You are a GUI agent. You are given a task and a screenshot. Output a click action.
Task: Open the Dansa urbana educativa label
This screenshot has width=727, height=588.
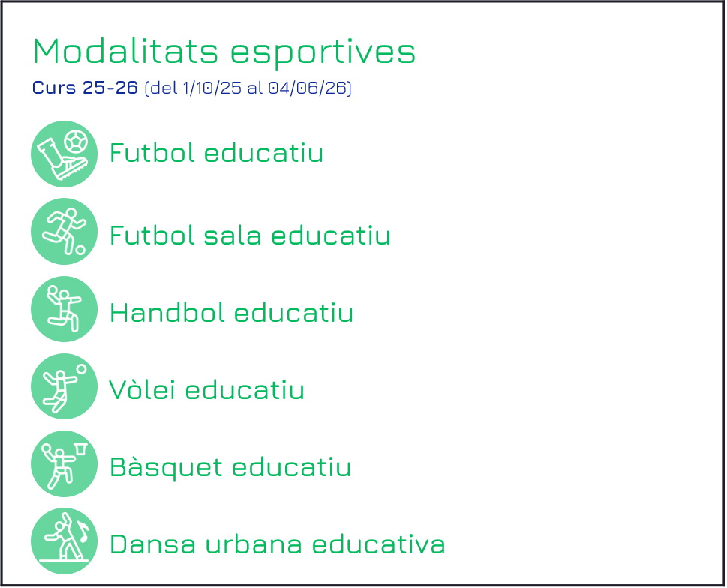[x=278, y=544]
